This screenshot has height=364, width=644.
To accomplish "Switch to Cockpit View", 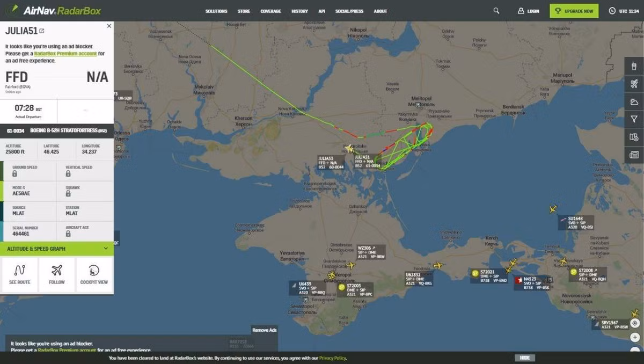I will tap(94, 275).
